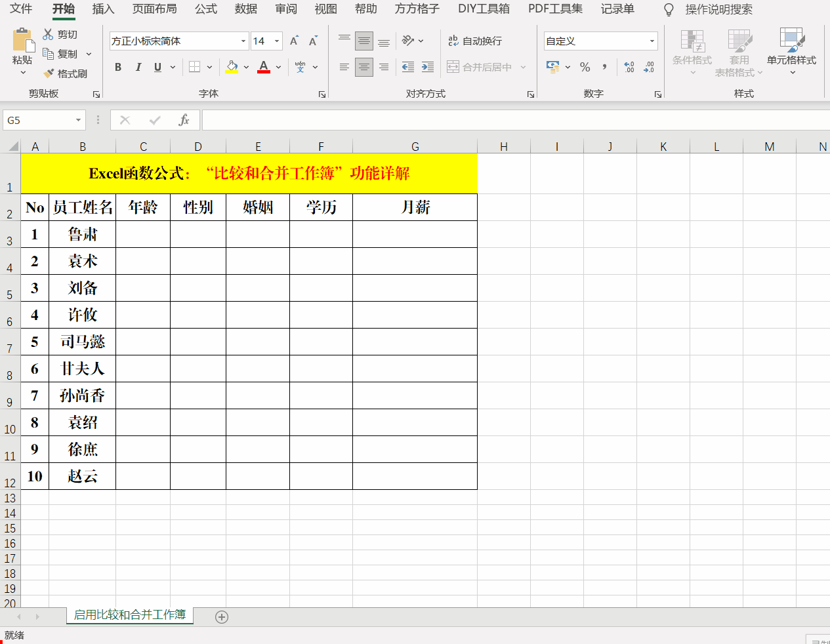This screenshot has width=830, height=644.
Task: Align text right
Action: (x=384, y=67)
